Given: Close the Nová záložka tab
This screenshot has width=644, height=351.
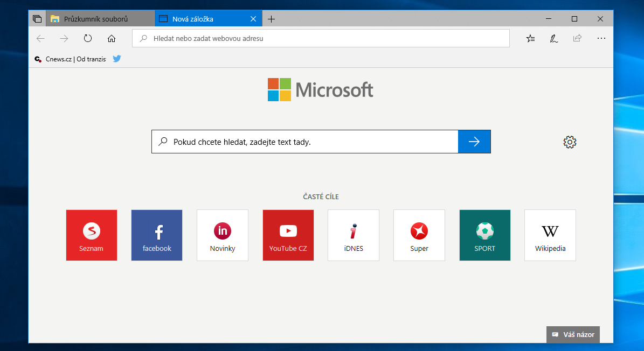Looking at the screenshot, I should tap(253, 19).
